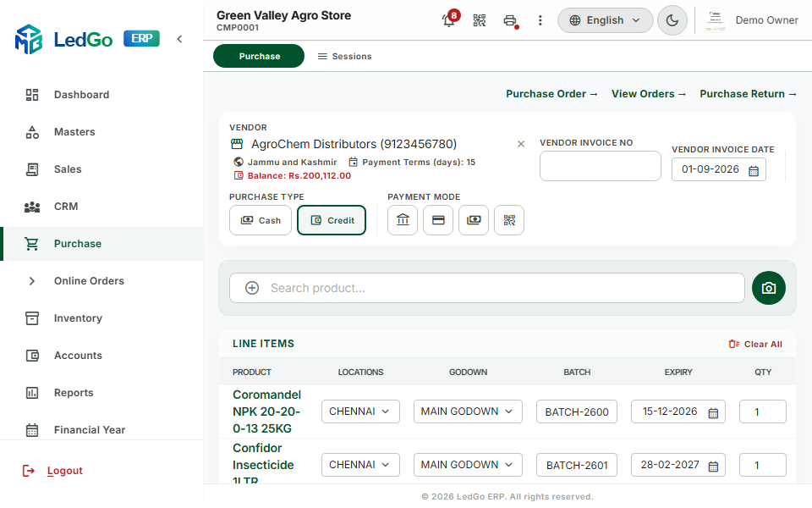Select the Purchase tab pill
This screenshot has height=508, width=812.
259,56
